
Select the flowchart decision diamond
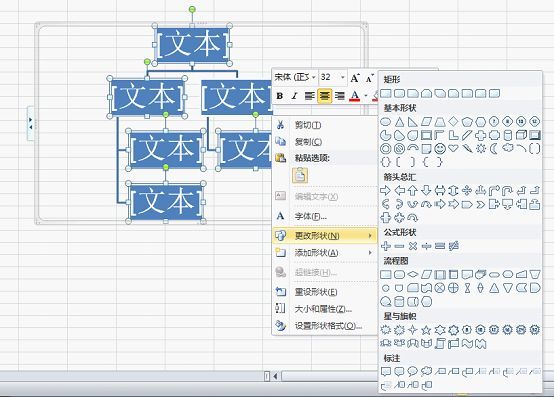(x=413, y=274)
